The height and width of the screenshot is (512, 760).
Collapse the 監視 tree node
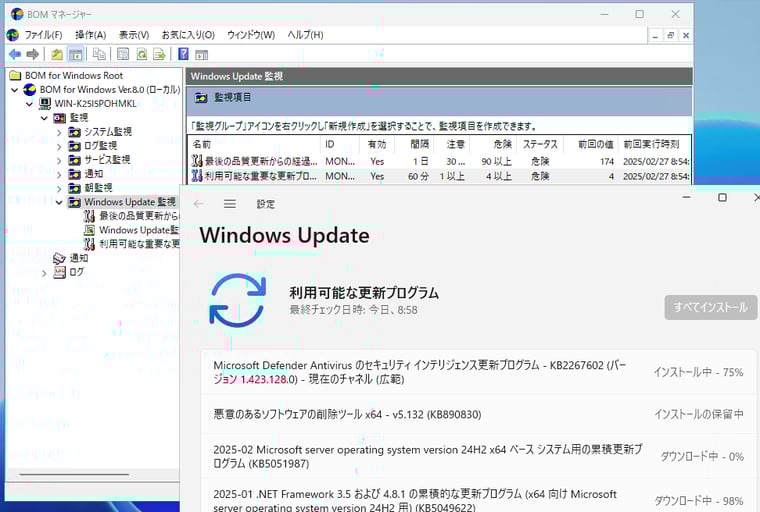[x=44, y=118]
